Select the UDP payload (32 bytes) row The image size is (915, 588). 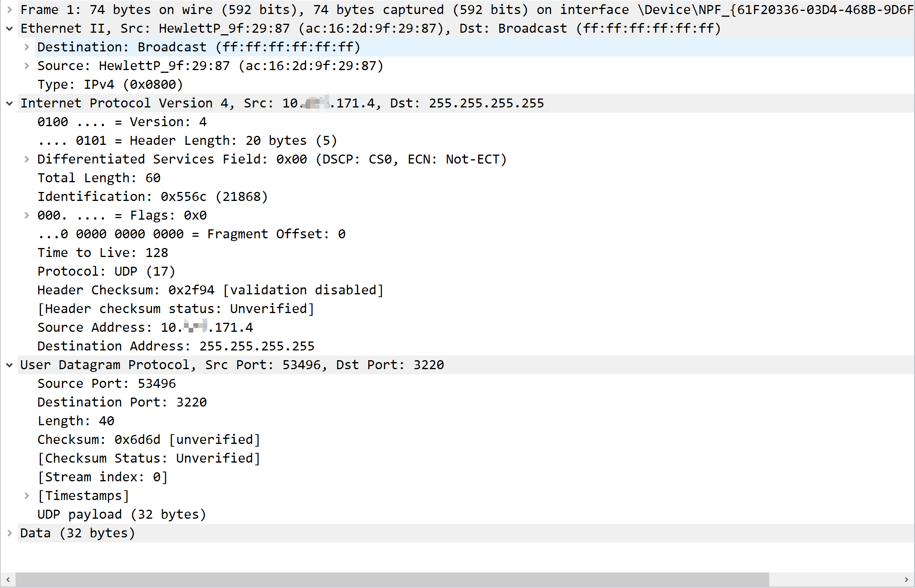click(122, 514)
